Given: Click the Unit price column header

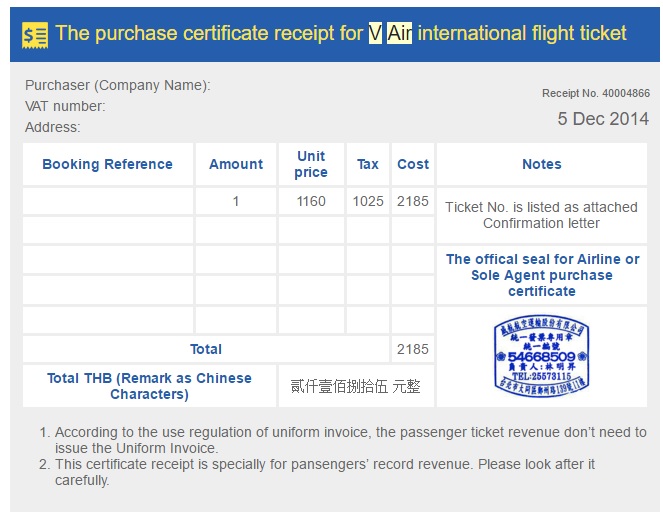Looking at the screenshot, I should pyautogui.click(x=311, y=164).
